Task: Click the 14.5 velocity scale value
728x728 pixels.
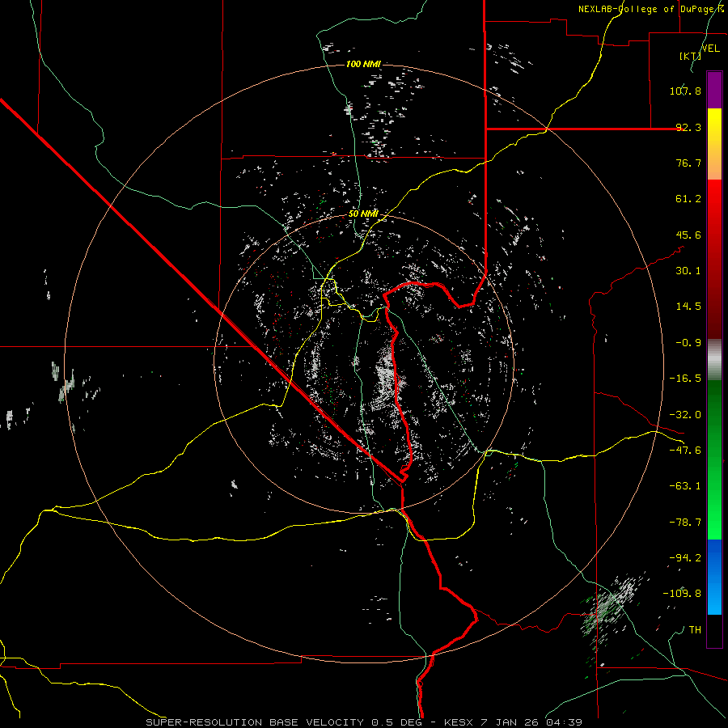Action: point(688,307)
